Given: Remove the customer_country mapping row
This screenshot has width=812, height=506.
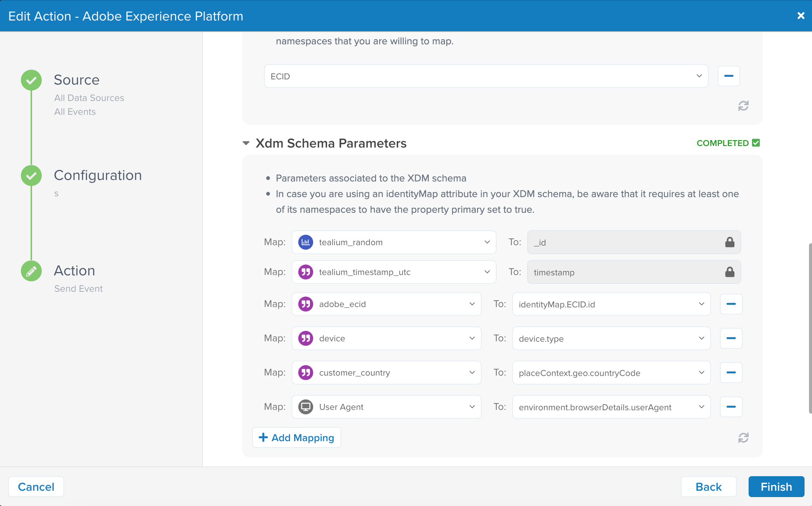Looking at the screenshot, I should [731, 373].
